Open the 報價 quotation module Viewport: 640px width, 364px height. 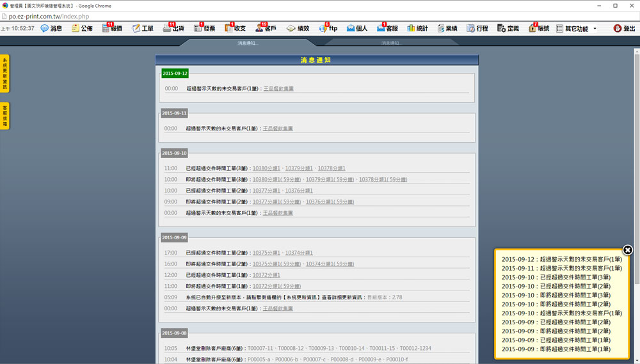click(x=112, y=29)
